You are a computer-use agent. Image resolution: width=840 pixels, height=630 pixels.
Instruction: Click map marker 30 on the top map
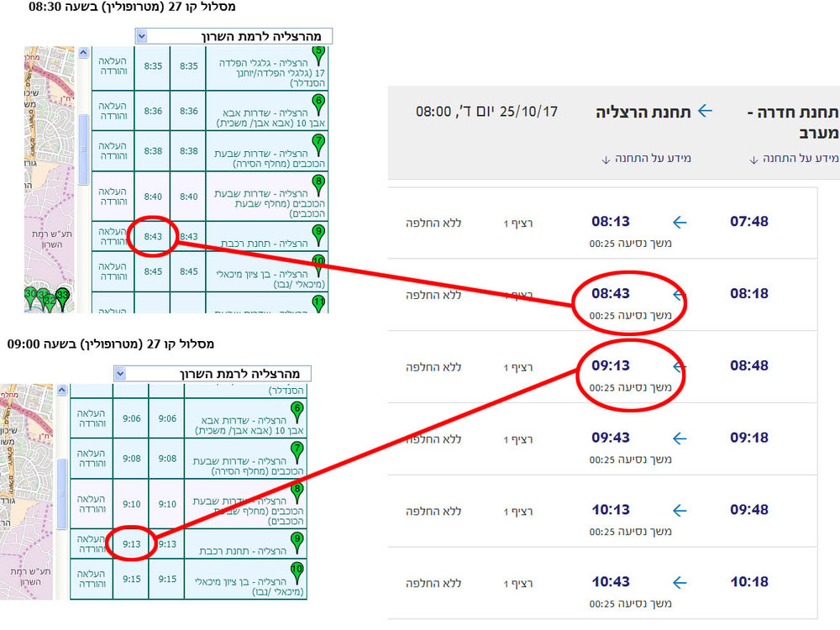tap(30, 298)
